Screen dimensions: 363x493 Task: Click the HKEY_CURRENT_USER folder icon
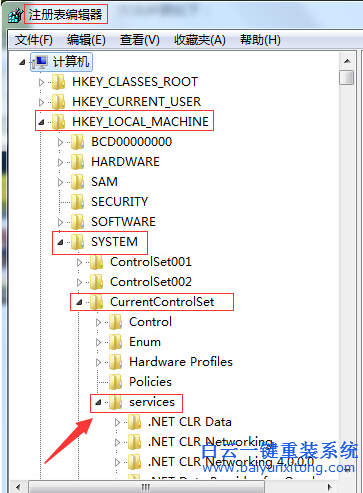tap(59, 102)
